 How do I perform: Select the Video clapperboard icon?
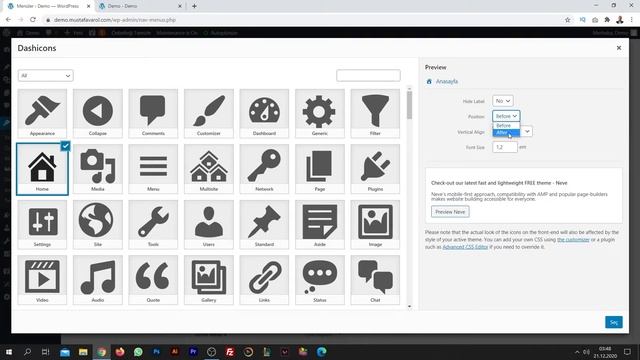click(x=42, y=280)
